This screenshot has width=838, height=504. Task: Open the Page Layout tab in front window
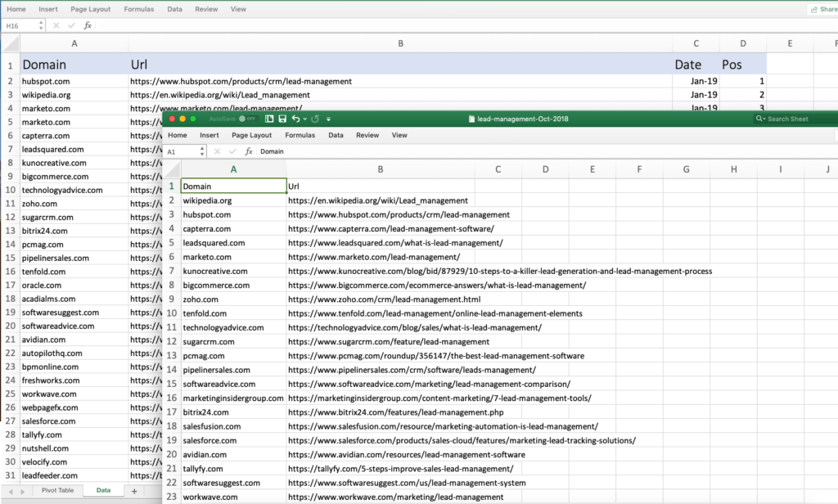252,135
